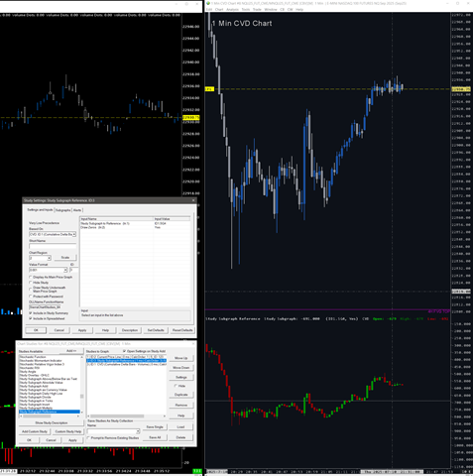
Task: Open the Analysis menu
Action: tap(232, 10)
